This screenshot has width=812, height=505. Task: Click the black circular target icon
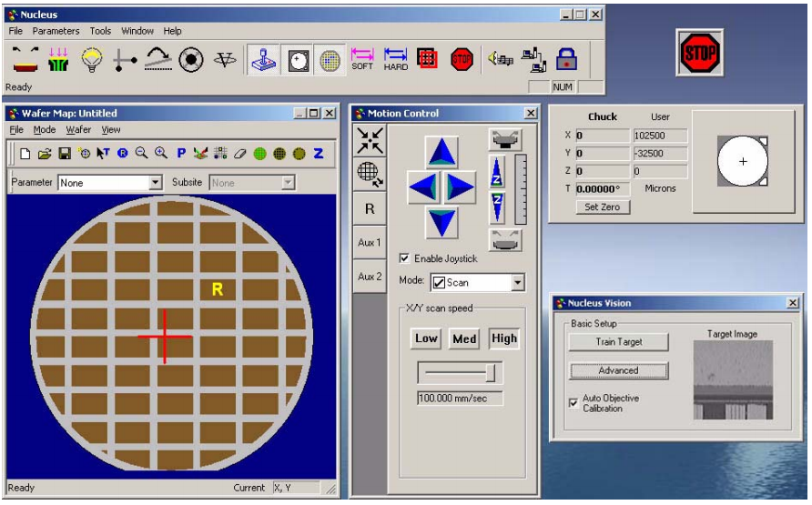pyautogui.click(x=191, y=60)
